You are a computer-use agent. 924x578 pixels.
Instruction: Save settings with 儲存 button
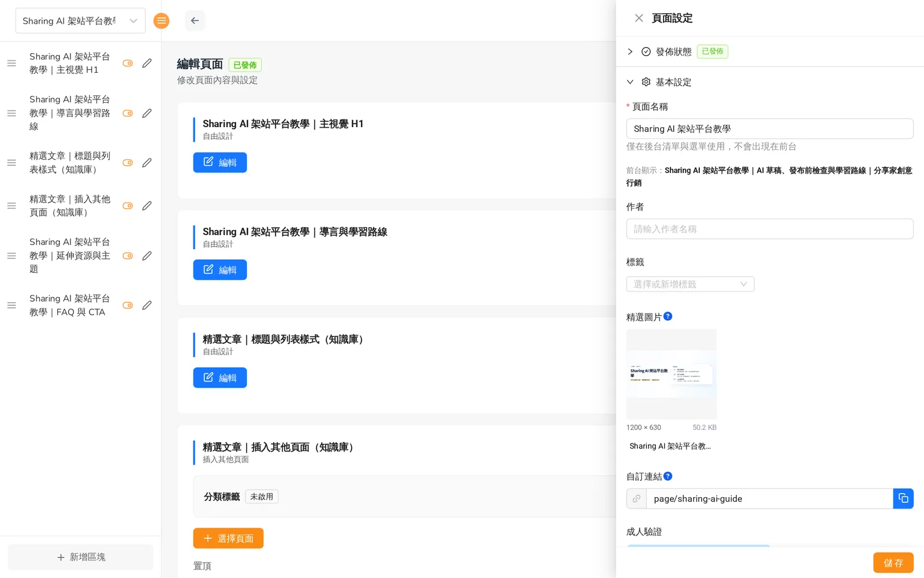pyautogui.click(x=893, y=562)
